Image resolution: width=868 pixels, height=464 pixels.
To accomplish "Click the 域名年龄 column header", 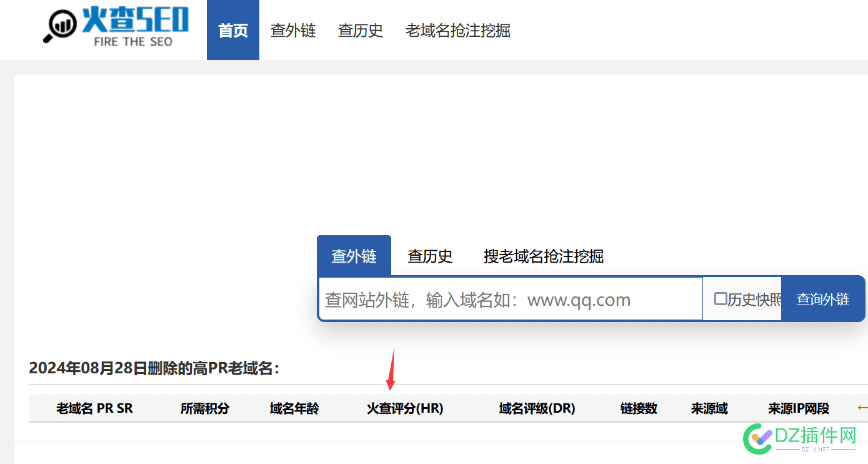I will [x=294, y=408].
